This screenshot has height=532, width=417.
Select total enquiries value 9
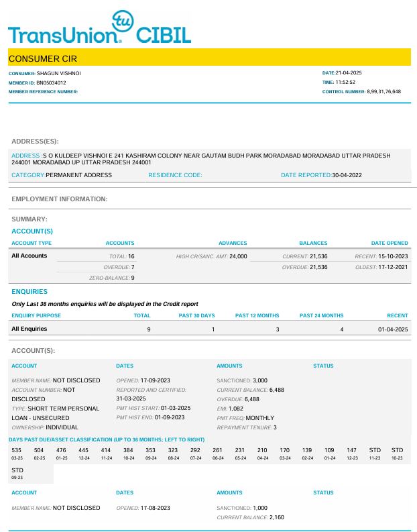point(149,329)
